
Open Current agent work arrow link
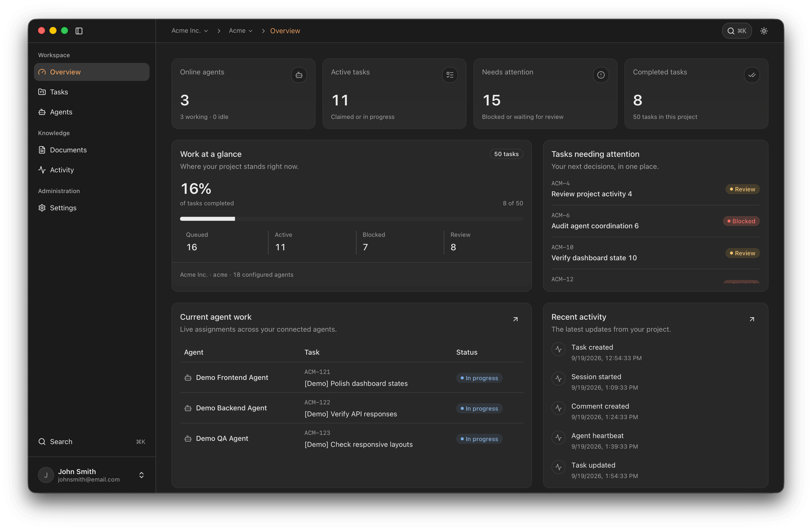point(515,319)
